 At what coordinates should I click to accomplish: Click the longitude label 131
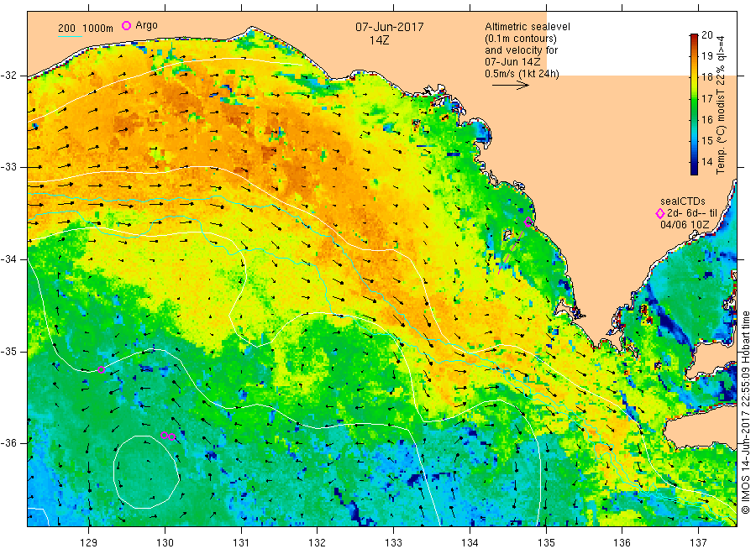coord(241,543)
